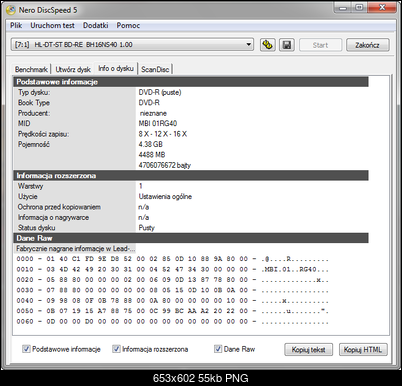The image size is (402, 386).
Task: Click the Kopiuj HTML button
Action: pos(363,349)
